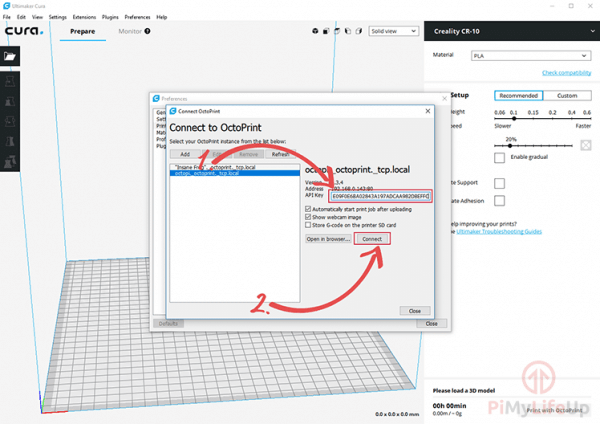Click the Defaults button in Preferences
This screenshot has width=600, height=424.
[x=168, y=323]
